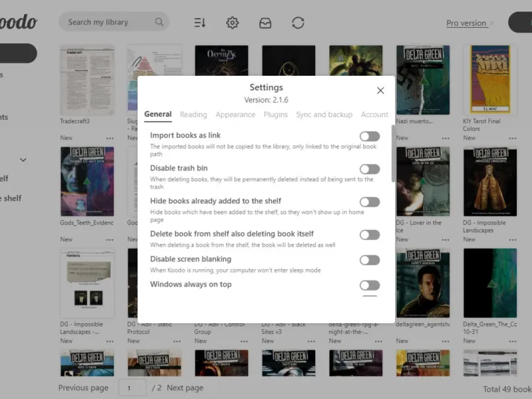The image size is (532, 399).
Task: Open the Orpheus book cover in top row
Action: point(221,61)
